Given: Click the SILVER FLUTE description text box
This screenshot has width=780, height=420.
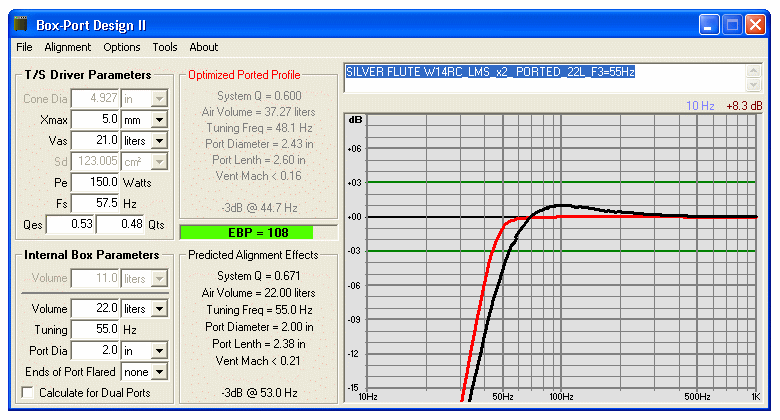Looking at the screenshot, I should point(545,78).
